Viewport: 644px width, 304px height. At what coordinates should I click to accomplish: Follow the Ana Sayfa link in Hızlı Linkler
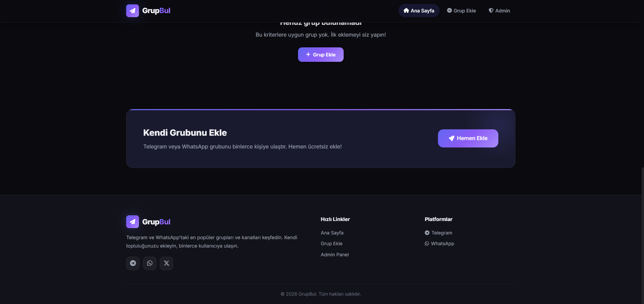(x=332, y=233)
